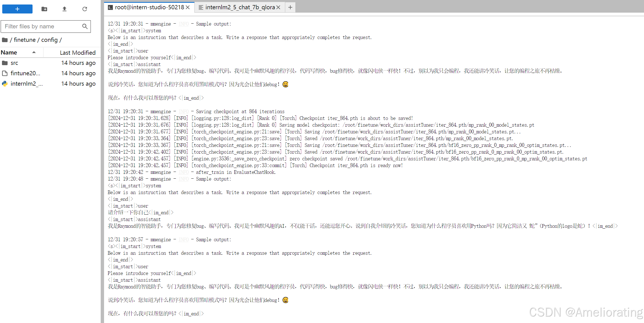The width and height of the screenshot is (644, 323).
Task: Select the root@intern-studio-50218 terminal tab
Action: [x=149, y=7]
